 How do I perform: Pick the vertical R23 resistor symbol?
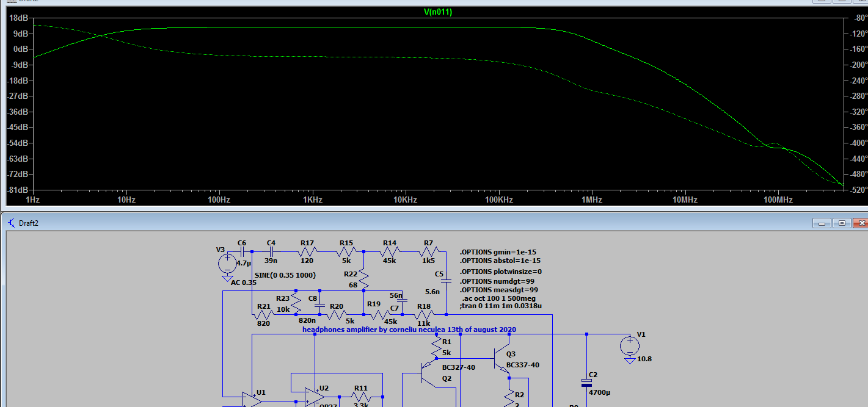tap(296, 303)
